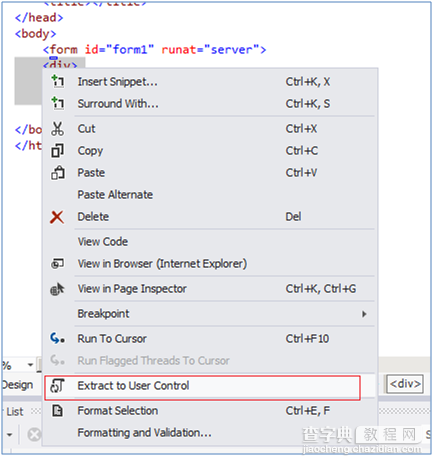Click the Ctrl+K, Ctrl+G shortcut text

coord(321,289)
